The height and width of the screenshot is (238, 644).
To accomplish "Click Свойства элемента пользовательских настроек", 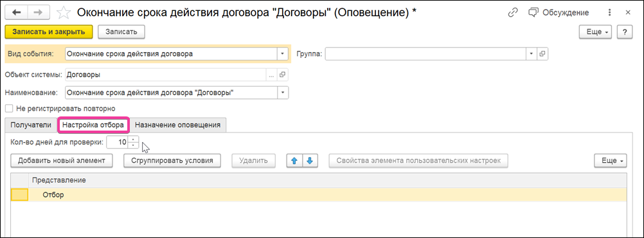I will [x=418, y=161].
